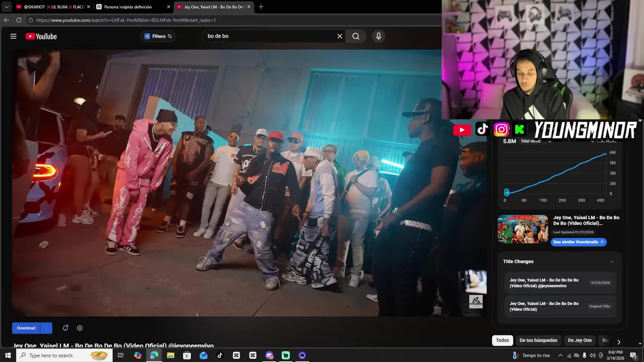Viewport: 644px width, 362px height.
Task: Reload the page with the refresh icon
Action: point(19,20)
